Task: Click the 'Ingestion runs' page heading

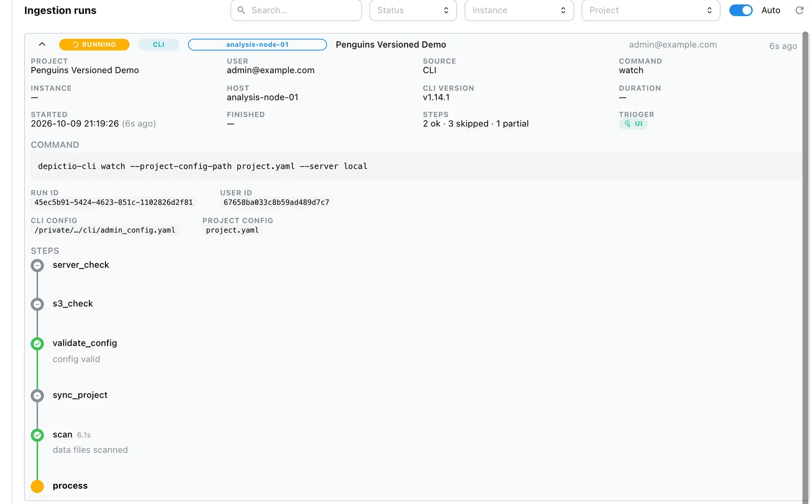Action: (60, 11)
